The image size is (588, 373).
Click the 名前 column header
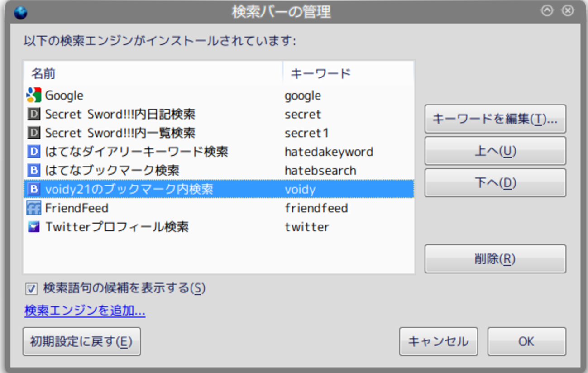click(x=153, y=73)
